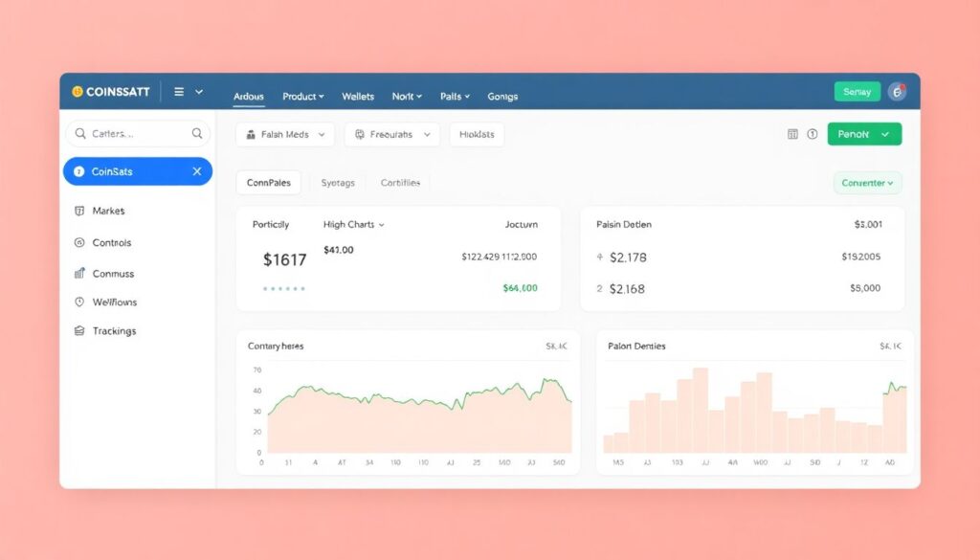Close the CoinSats selected item
The height and width of the screenshot is (560, 980).
tap(197, 171)
